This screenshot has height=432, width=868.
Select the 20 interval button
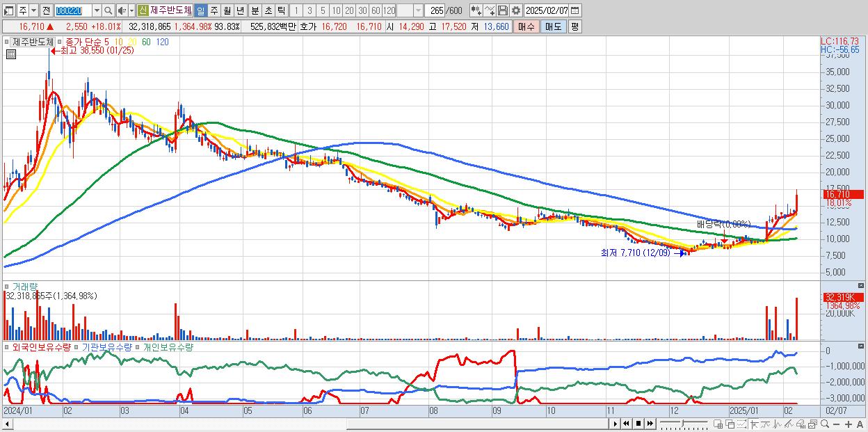(349, 10)
